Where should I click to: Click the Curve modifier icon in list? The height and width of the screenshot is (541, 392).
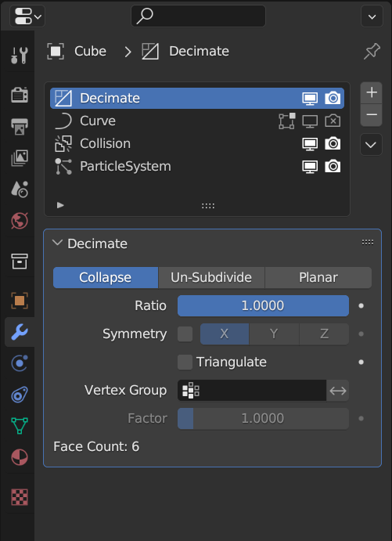click(63, 121)
